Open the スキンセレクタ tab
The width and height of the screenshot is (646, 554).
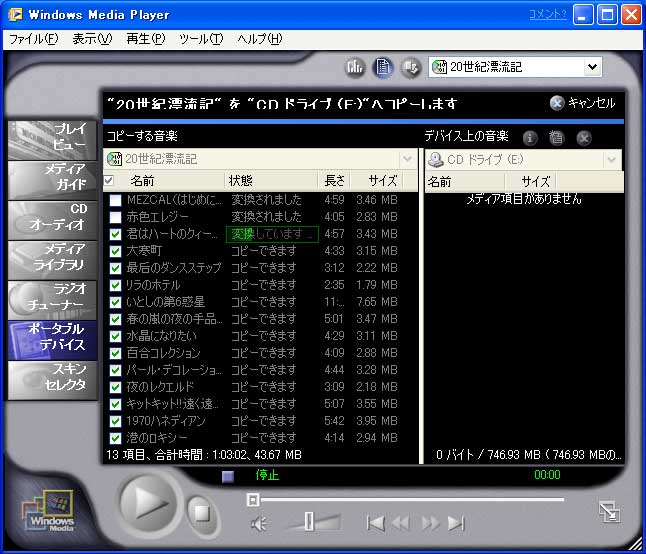coord(52,381)
